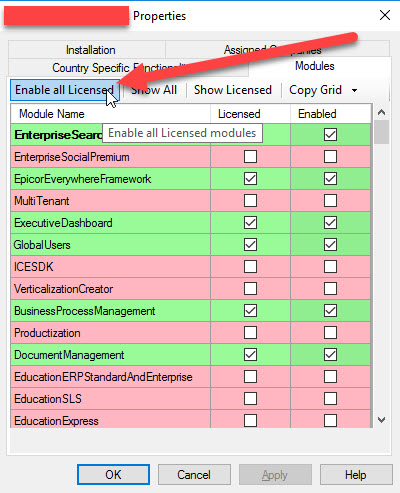This screenshot has width=400, height=493.
Task: Select the ExecutiveDashboard module name
Action: (63, 223)
